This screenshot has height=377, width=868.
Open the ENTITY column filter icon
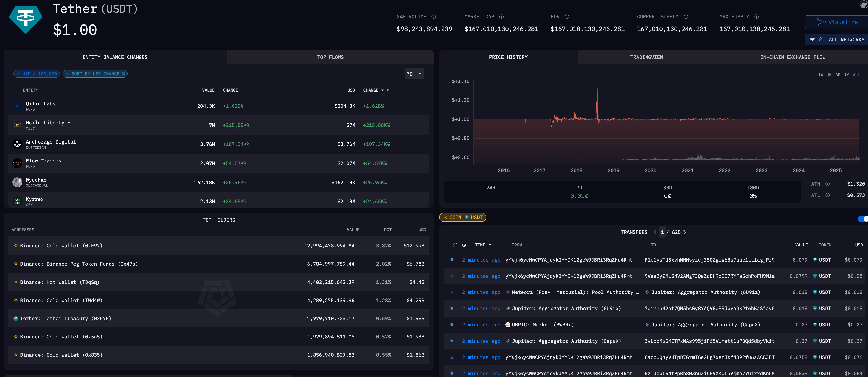pyautogui.click(x=17, y=90)
